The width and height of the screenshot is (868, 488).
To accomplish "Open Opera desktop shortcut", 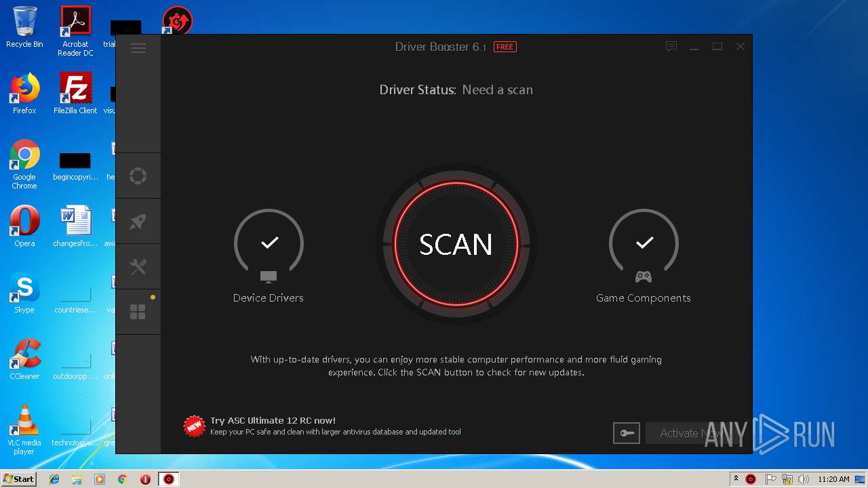I will coord(24,226).
